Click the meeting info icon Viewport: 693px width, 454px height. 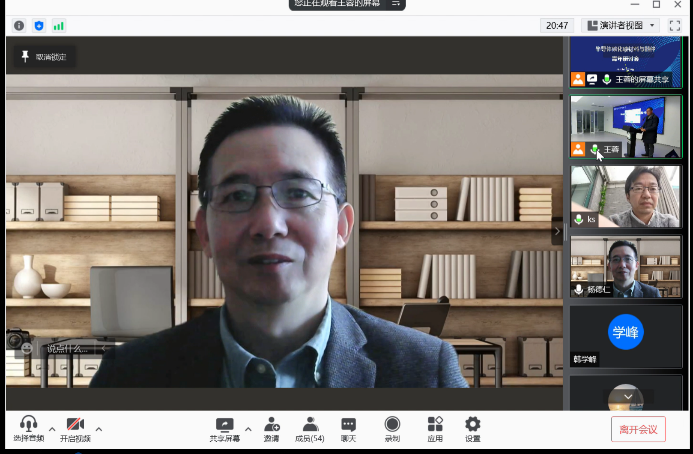click(19, 25)
